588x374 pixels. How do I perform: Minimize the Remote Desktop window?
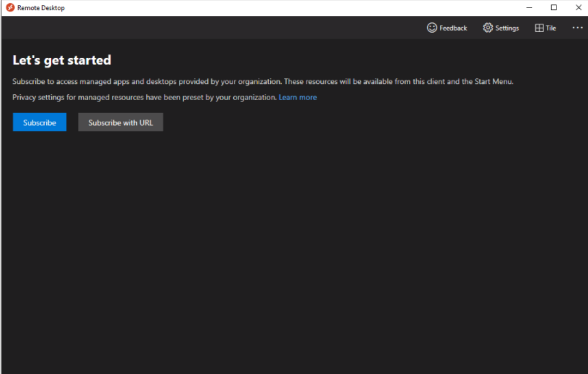coord(529,8)
